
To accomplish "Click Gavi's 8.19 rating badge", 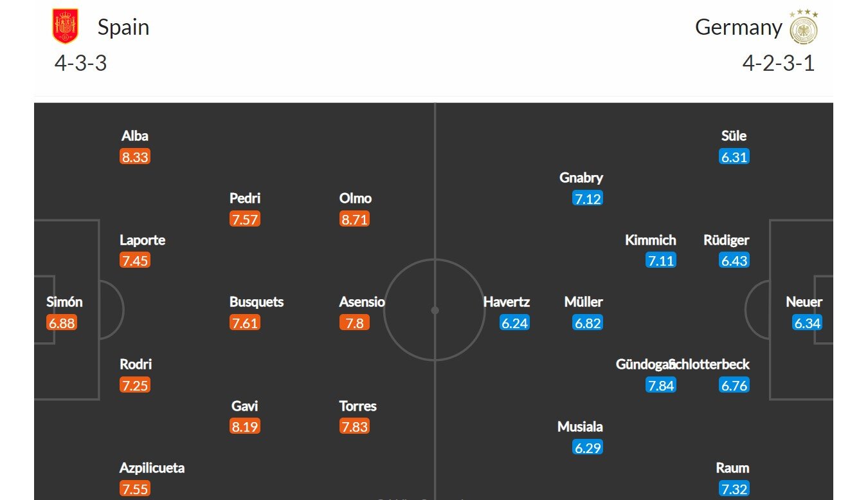I will pos(245,427).
